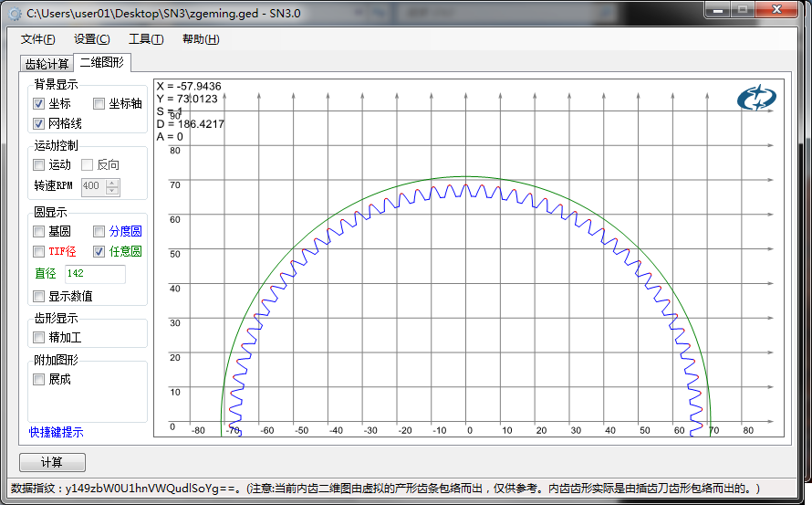Viewport: 812px width, 505px height.
Task: Increase RPM with the up stepper arrow
Action: coord(112,183)
